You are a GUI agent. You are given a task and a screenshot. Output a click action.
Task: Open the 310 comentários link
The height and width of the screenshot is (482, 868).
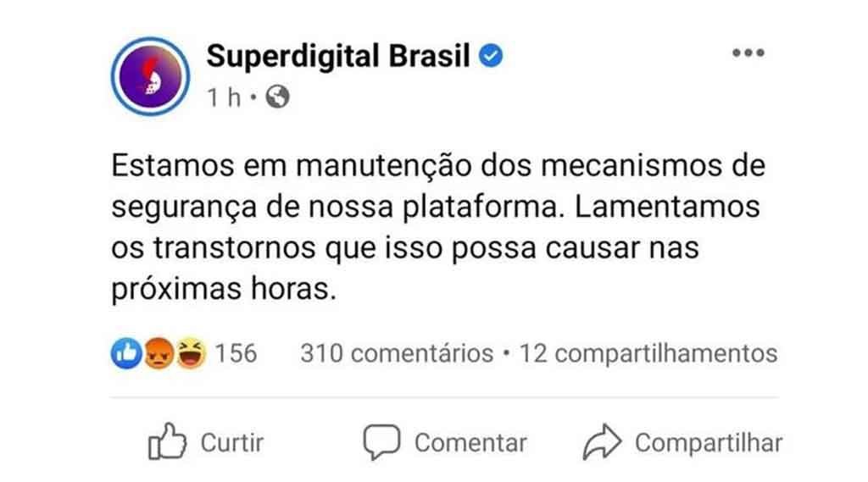coord(397,353)
